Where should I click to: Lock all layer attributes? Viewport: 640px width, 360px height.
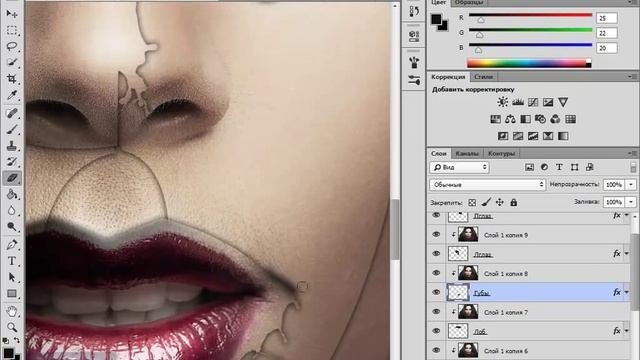click(513, 202)
